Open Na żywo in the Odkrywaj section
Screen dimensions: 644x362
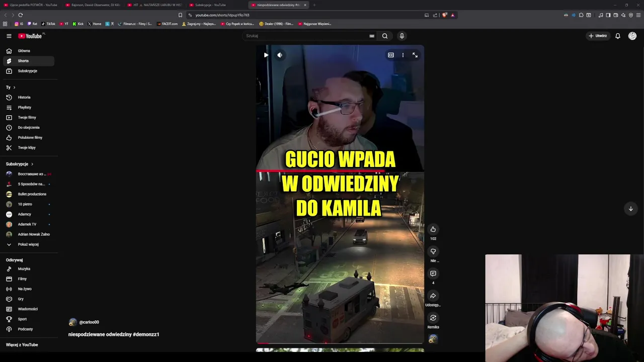[x=28, y=289]
